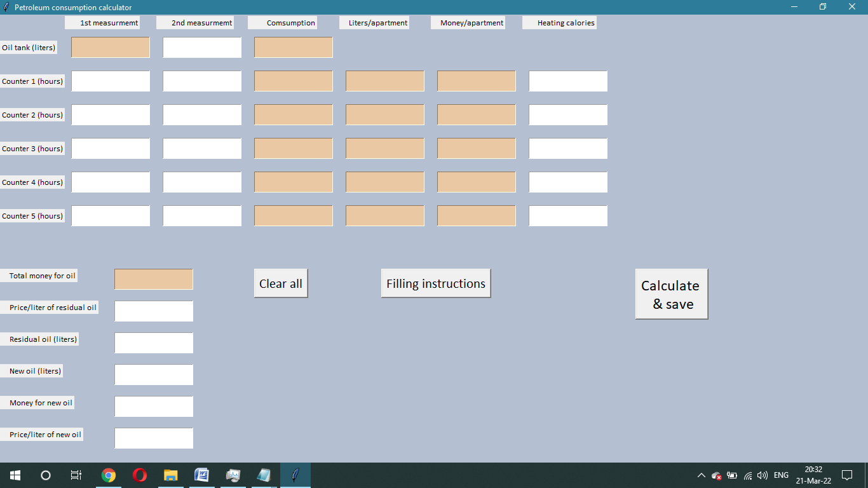Click Calculate & save
Image resolution: width=868 pixels, height=488 pixels.
coord(671,293)
